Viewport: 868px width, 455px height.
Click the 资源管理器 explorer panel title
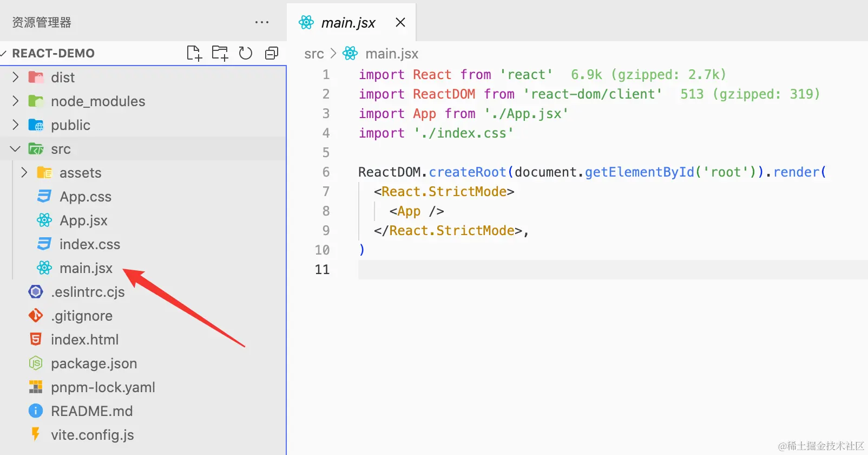(42, 22)
